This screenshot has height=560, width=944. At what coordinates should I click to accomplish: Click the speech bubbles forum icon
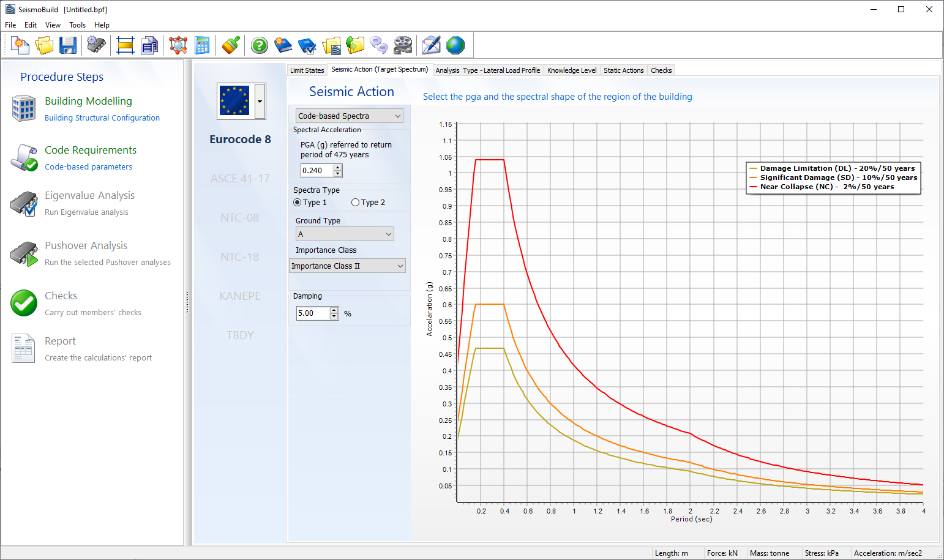[379, 45]
